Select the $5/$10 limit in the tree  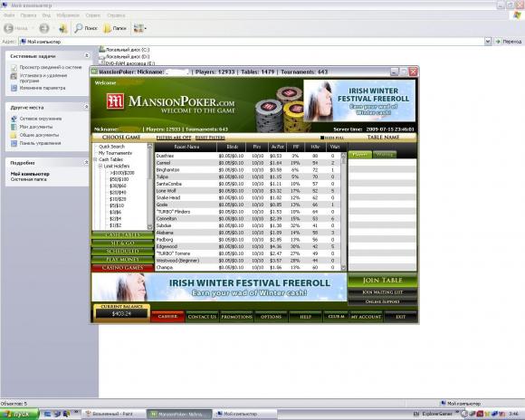click(117, 205)
